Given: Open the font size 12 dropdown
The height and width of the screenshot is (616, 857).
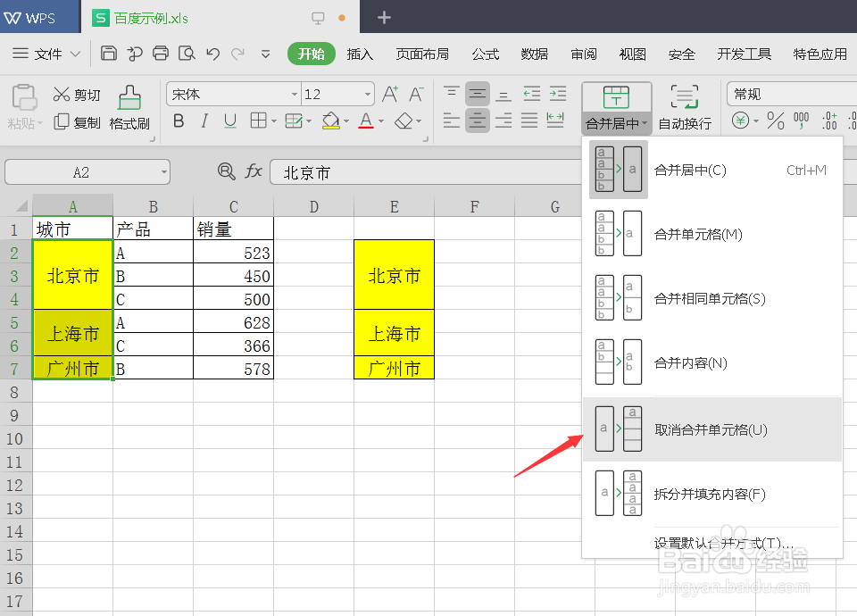Looking at the screenshot, I should point(368,95).
